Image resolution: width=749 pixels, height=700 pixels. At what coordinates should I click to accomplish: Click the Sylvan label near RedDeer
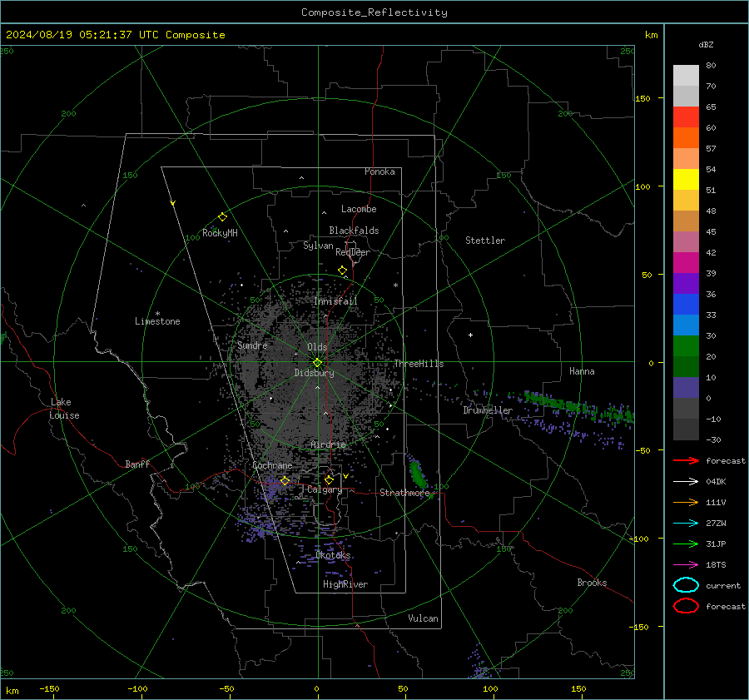[x=318, y=246]
